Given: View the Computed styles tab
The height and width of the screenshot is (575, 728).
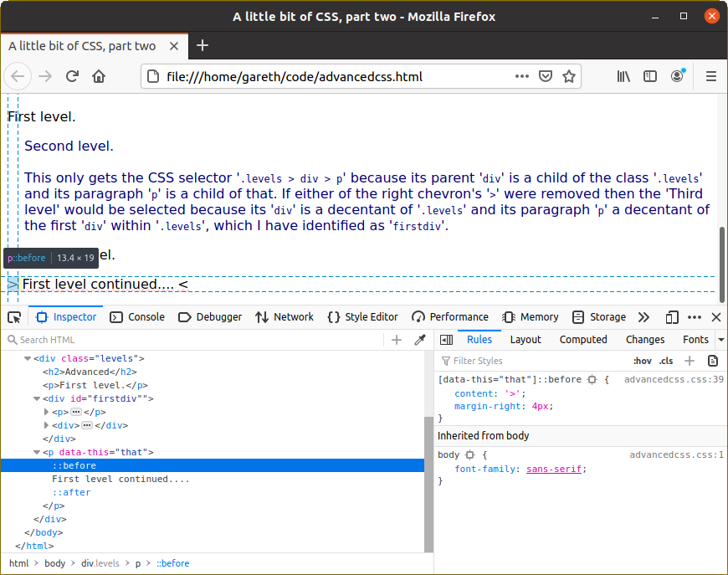Looking at the screenshot, I should [x=583, y=340].
